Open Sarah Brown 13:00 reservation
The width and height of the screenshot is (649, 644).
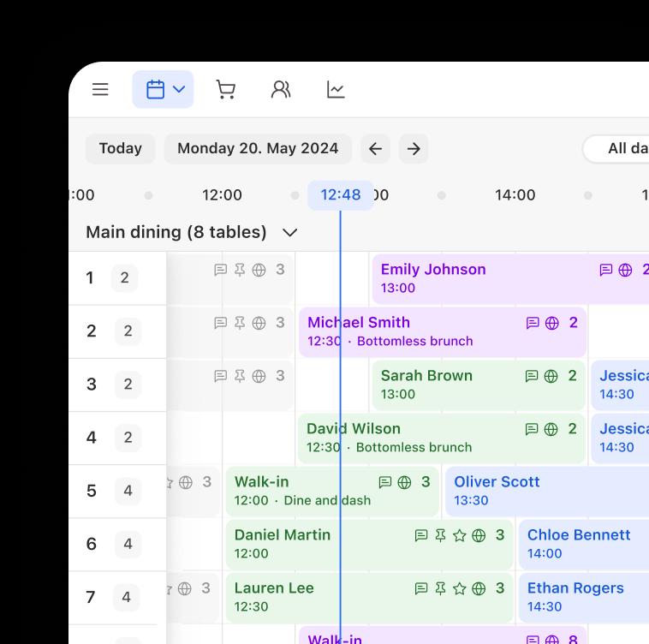coord(445,385)
